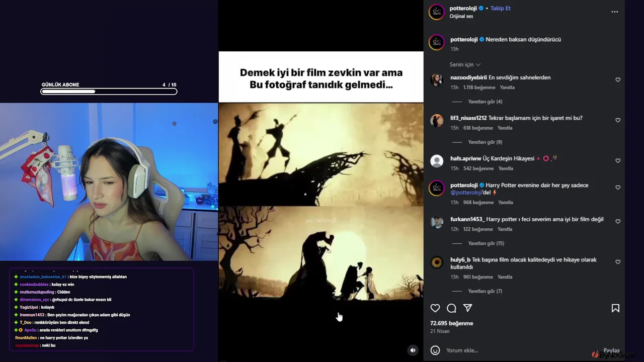644x362 pixels.
Task: Like potteroloji's Harry Potter evrenine comment
Action: click(x=618, y=188)
